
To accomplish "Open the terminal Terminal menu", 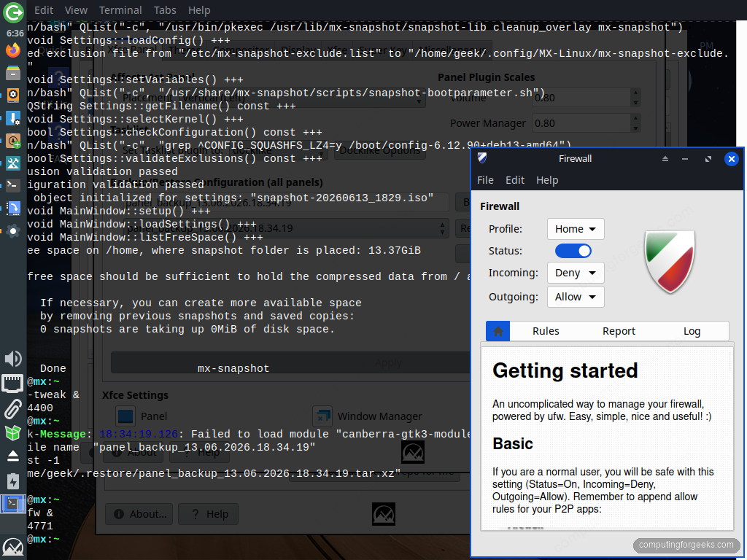I will point(120,10).
